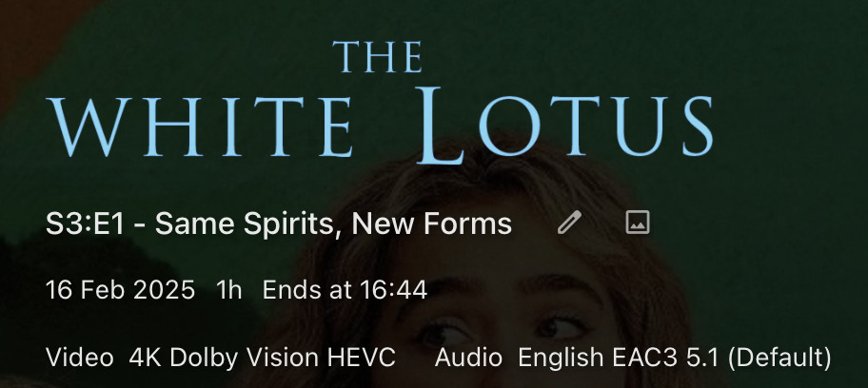Select the episode title Same Spirits, New Forms

[x=333, y=223]
